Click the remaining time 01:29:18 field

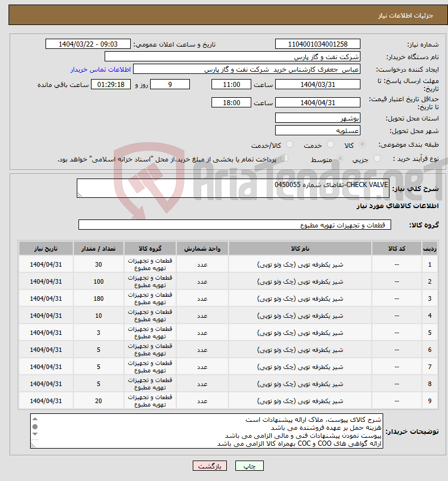tap(111, 84)
